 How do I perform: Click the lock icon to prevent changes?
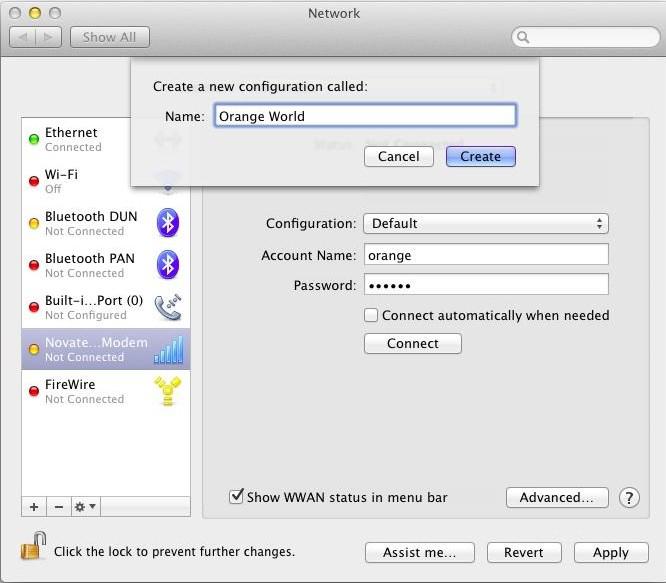click(33, 548)
